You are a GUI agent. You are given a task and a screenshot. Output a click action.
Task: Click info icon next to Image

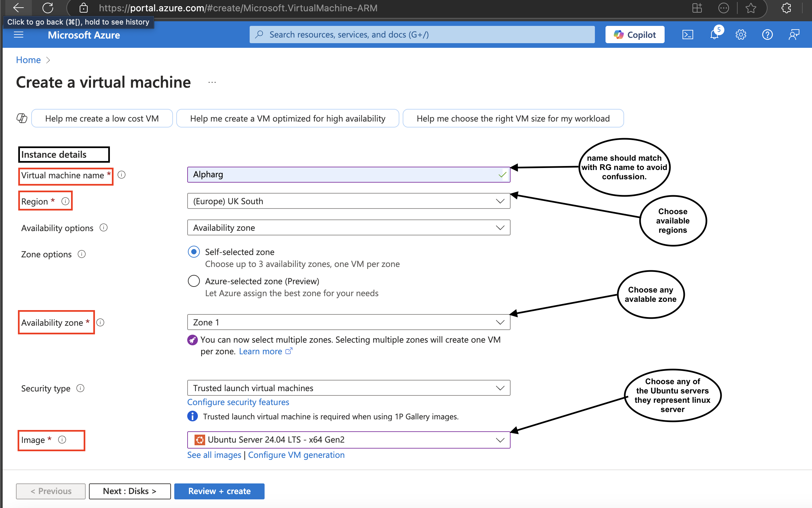tap(62, 440)
